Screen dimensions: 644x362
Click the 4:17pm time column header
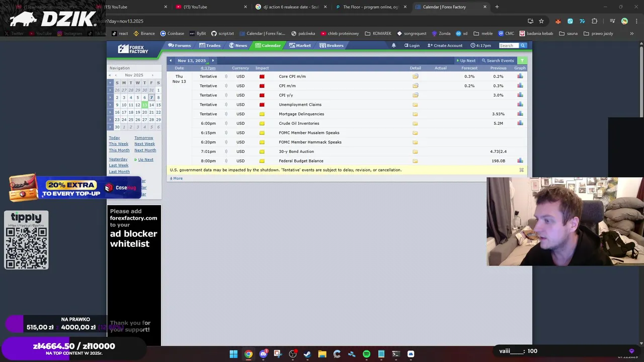(208, 68)
